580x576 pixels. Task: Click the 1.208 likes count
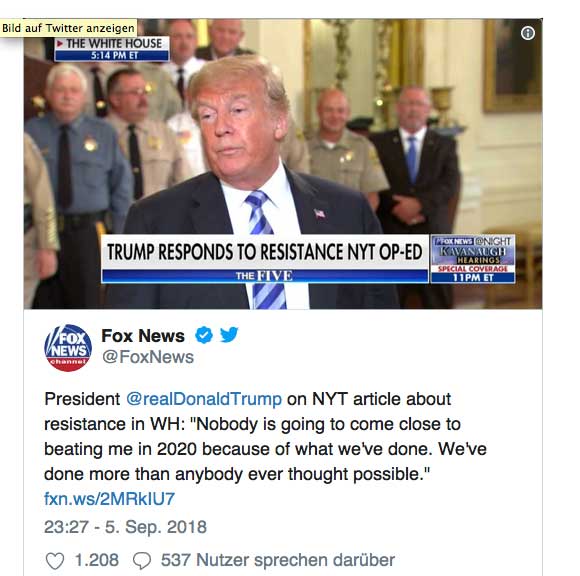[x=97, y=560]
